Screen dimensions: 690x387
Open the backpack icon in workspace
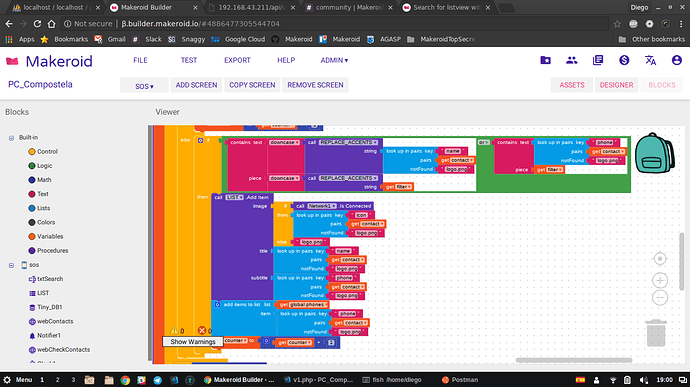654,153
